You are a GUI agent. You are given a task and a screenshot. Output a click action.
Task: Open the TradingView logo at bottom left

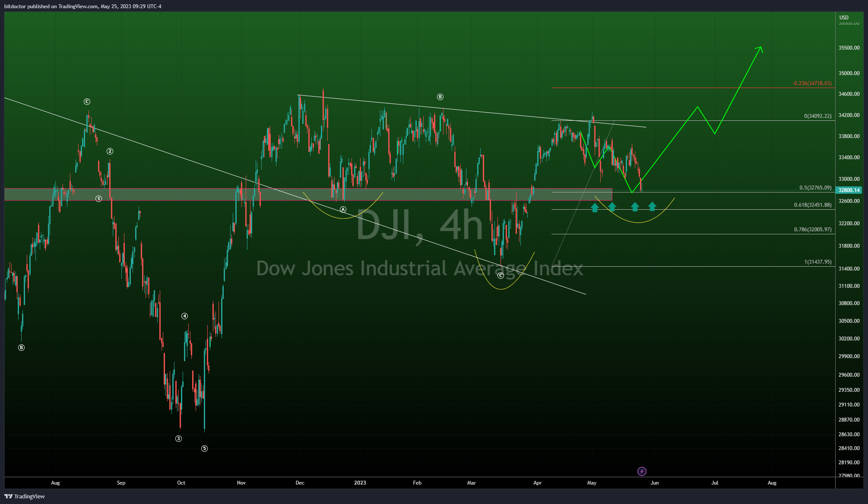25,496
